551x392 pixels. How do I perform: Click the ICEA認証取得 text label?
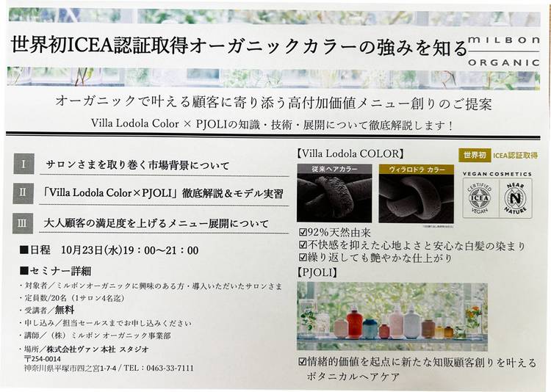pyautogui.click(x=516, y=155)
